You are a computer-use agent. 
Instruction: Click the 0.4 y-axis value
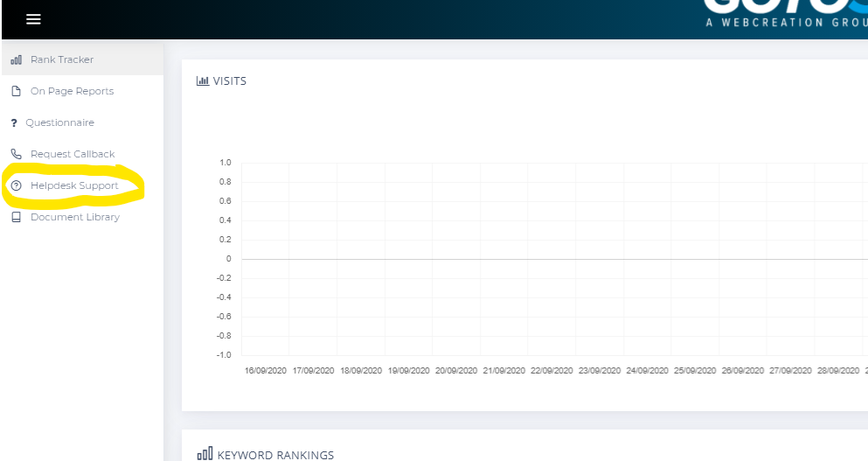coord(226,220)
